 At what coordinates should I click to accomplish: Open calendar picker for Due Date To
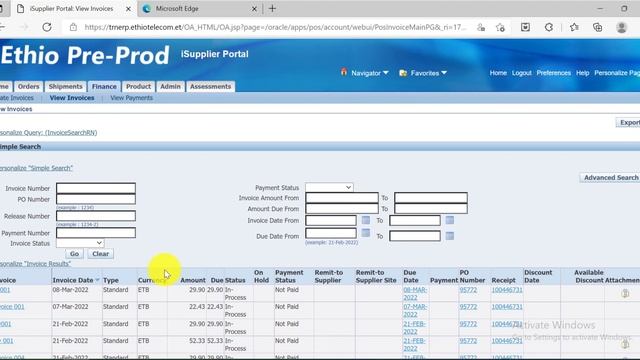click(x=450, y=236)
